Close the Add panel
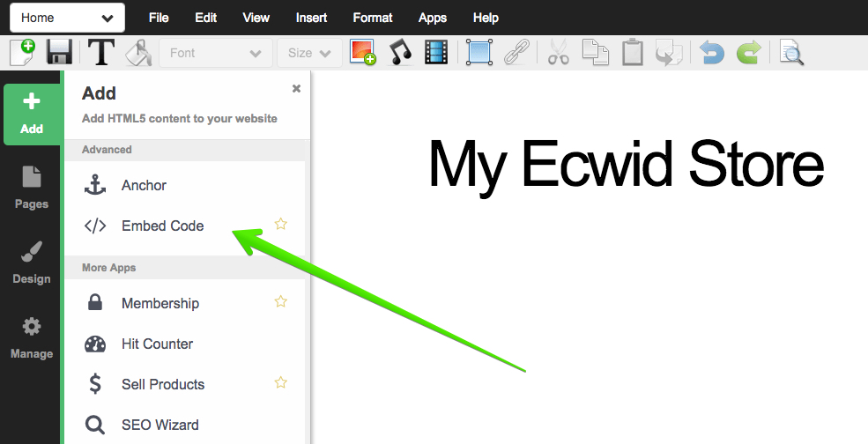 pos(296,89)
